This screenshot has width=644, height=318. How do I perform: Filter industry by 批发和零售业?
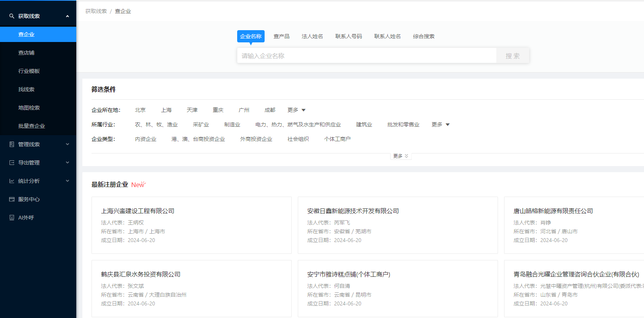[x=403, y=124]
